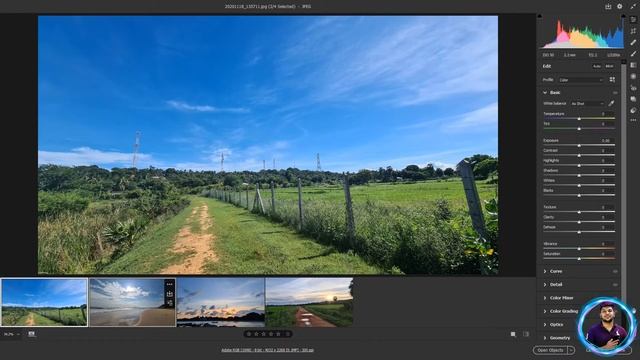Select the Adjustment Brush tool
640x360 pixels.
coord(633,54)
